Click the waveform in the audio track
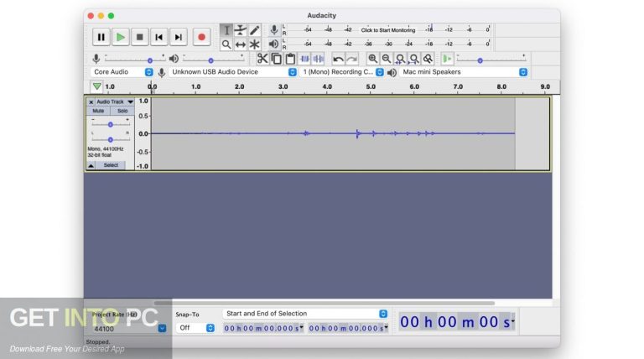This screenshot has height=359, width=644. tap(333, 133)
